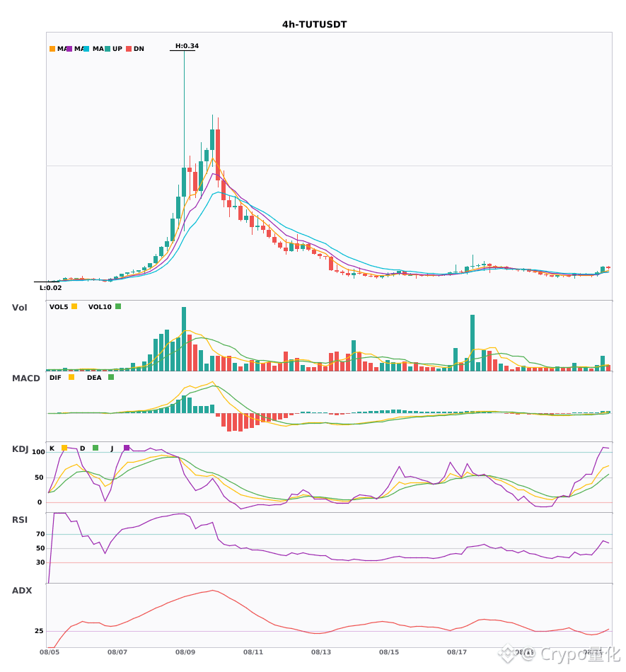Image resolution: width=626 pixels, height=672 pixels.
Task: Click the VOL5 legend label
Action: [59, 307]
